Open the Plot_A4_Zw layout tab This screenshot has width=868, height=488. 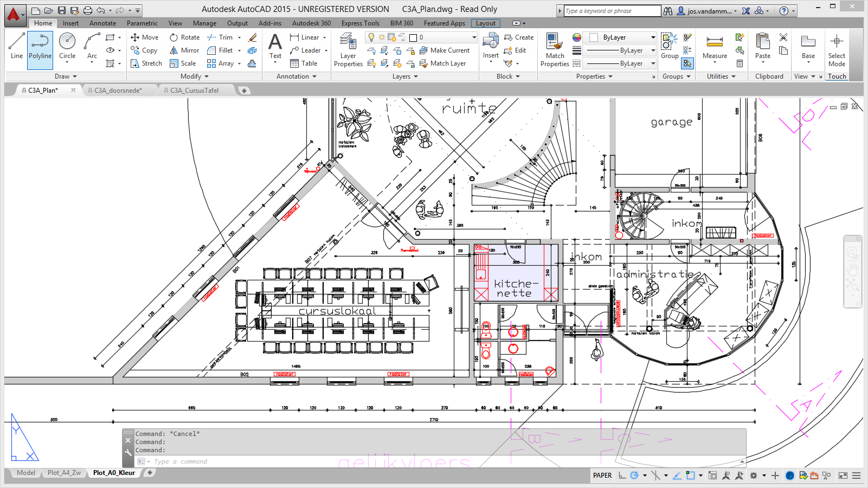[64, 473]
